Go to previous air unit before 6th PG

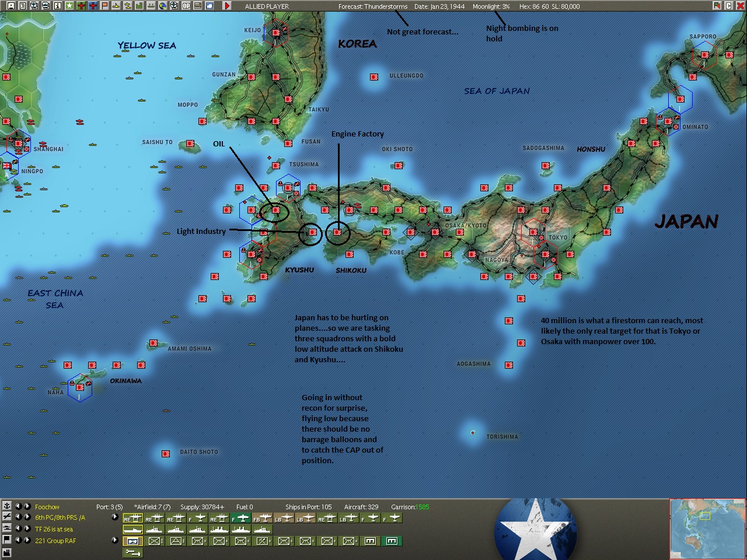(18, 517)
